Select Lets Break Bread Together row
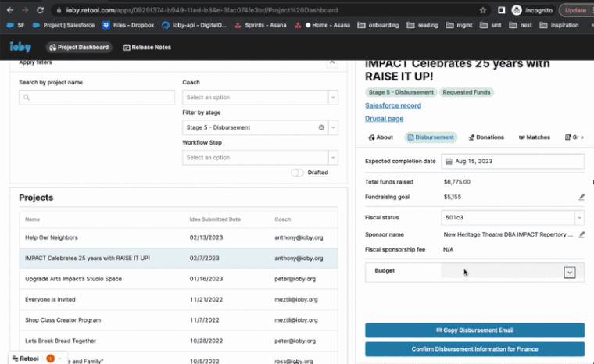594x364 pixels. pyautogui.click(x=178, y=341)
